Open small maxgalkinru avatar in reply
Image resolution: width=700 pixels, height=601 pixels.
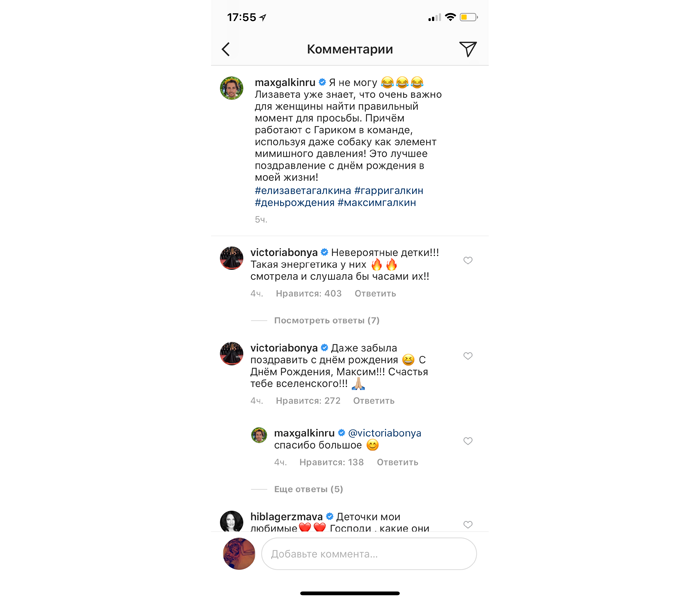pyautogui.click(x=259, y=435)
